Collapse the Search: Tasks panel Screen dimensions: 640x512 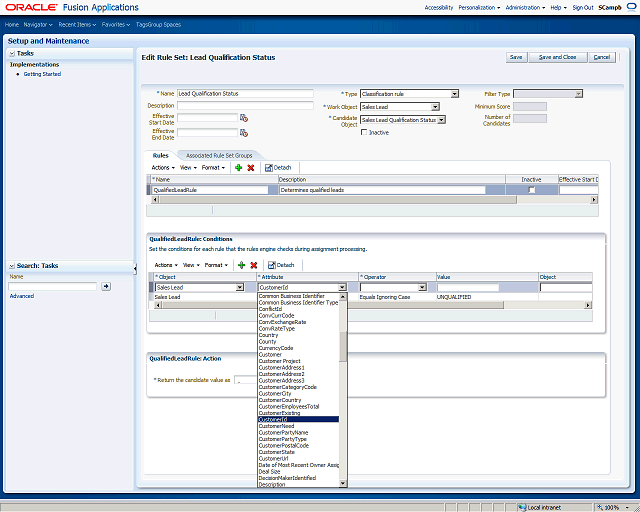[12, 266]
